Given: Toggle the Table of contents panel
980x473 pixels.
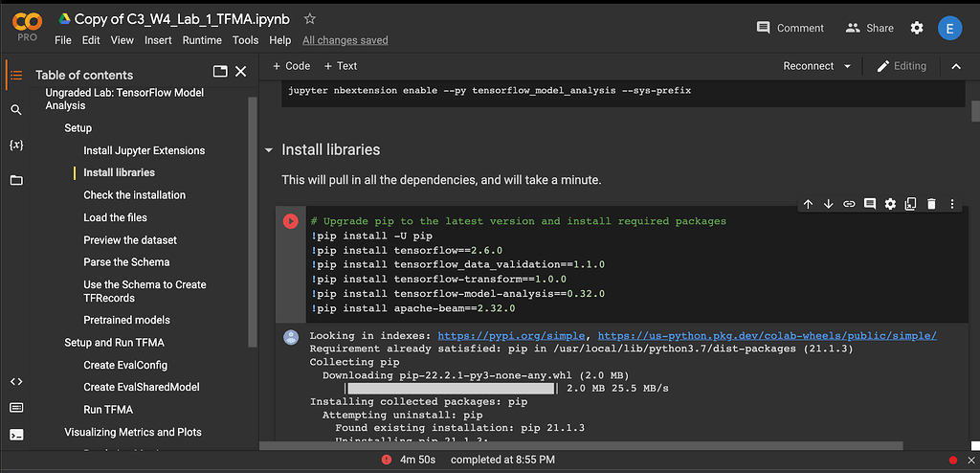Looking at the screenshot, I should click(x=16, y=75).
